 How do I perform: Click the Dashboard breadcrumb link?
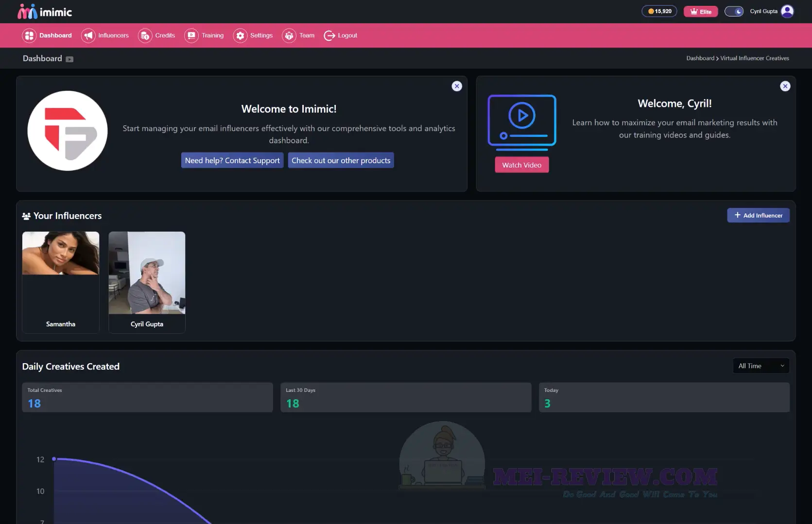[700, 58]
